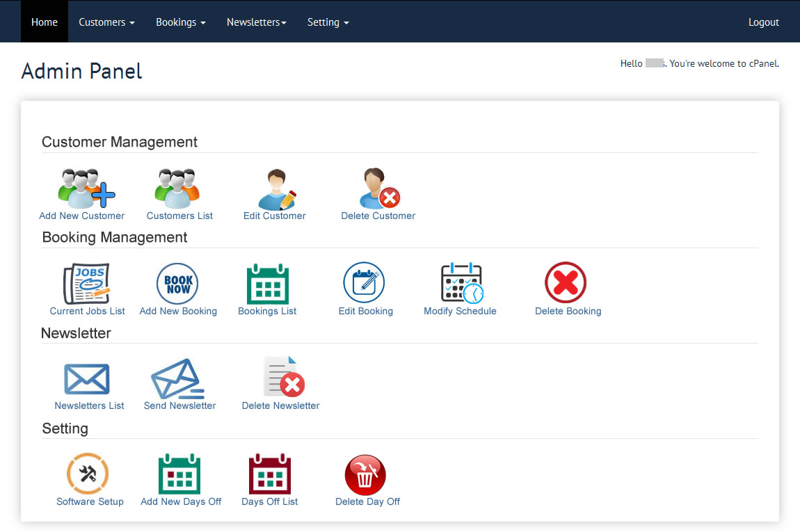Viewport: 800px width, 532px height.
Task: Open the Modify Schedule calendar-clock icon
Action: 461,283
